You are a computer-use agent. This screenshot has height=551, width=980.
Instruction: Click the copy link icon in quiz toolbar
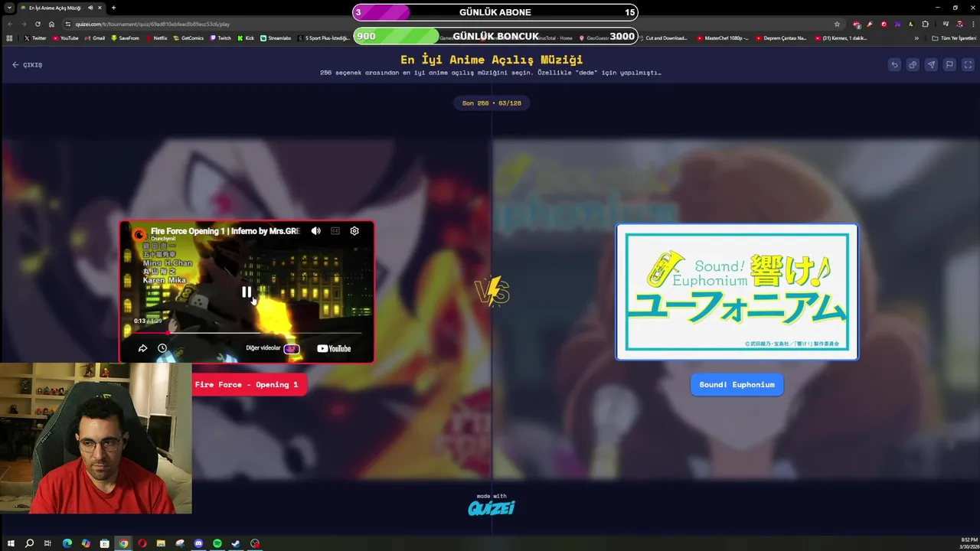click(913, 65)
